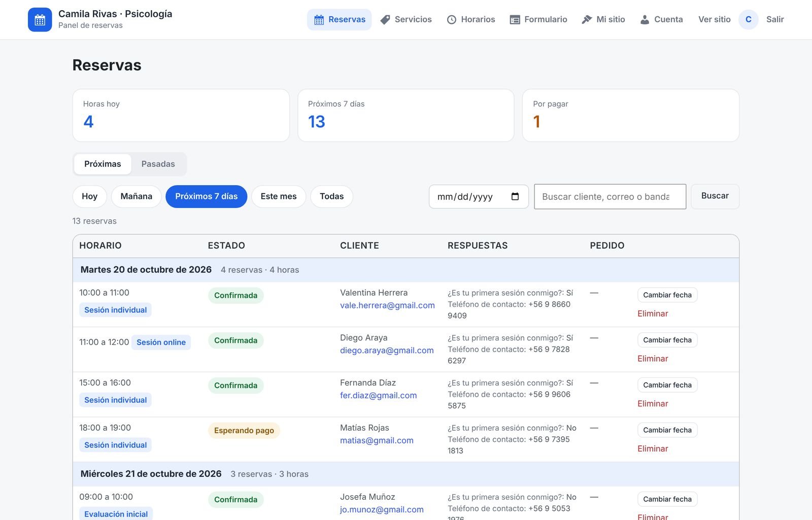
Task: Delete Matías Rojas's reservation
Action: pos(653,448)
